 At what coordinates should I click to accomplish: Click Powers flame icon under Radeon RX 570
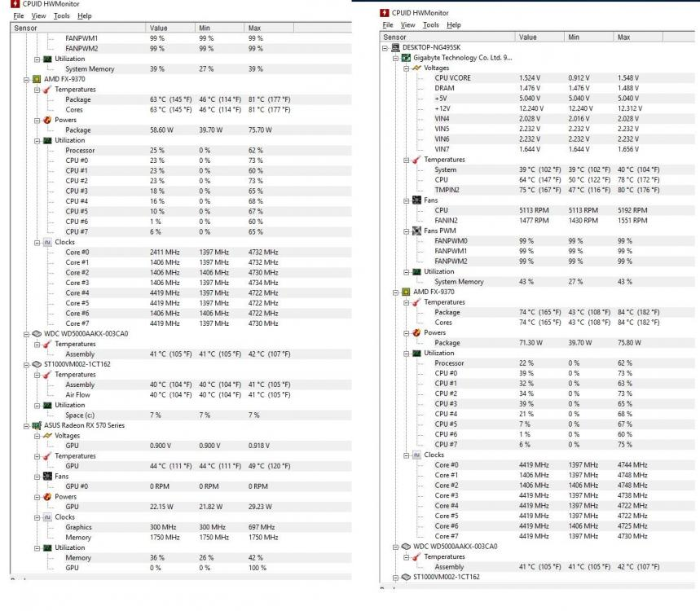coord(47,497)
